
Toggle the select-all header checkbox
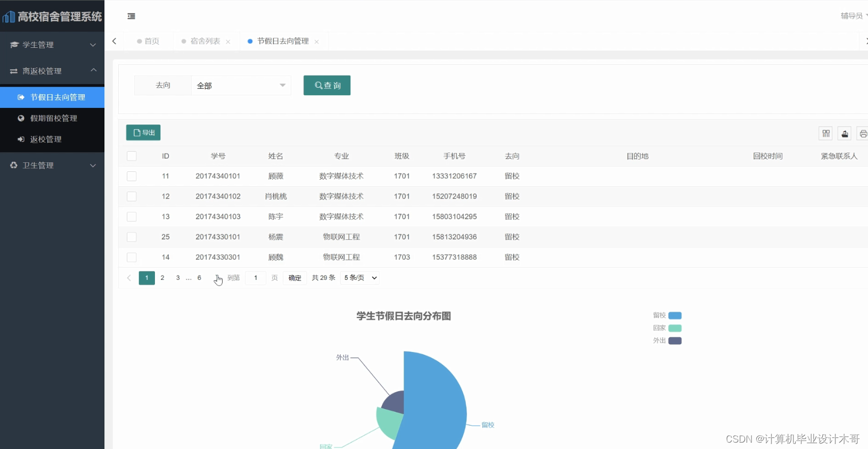132,156
